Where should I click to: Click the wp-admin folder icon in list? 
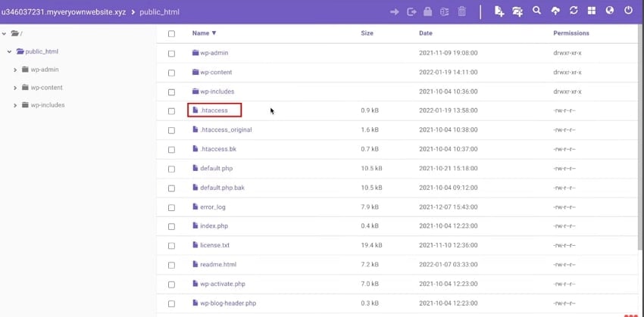pos(195,52)
